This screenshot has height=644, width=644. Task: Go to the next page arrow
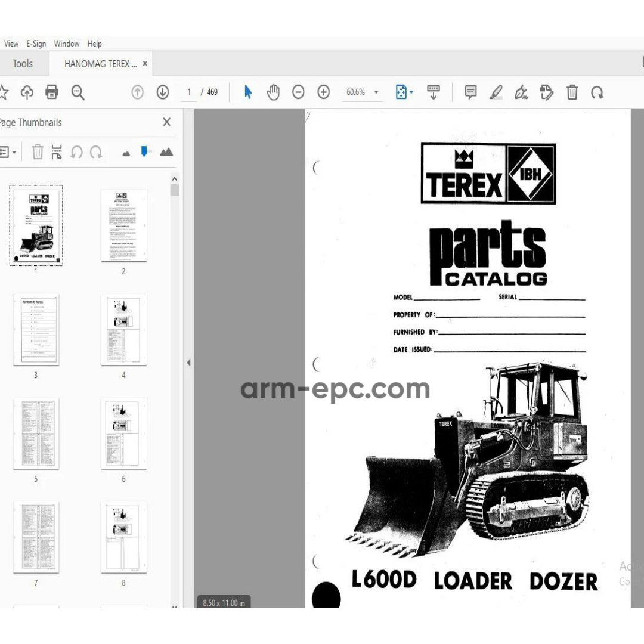point(163,92)
